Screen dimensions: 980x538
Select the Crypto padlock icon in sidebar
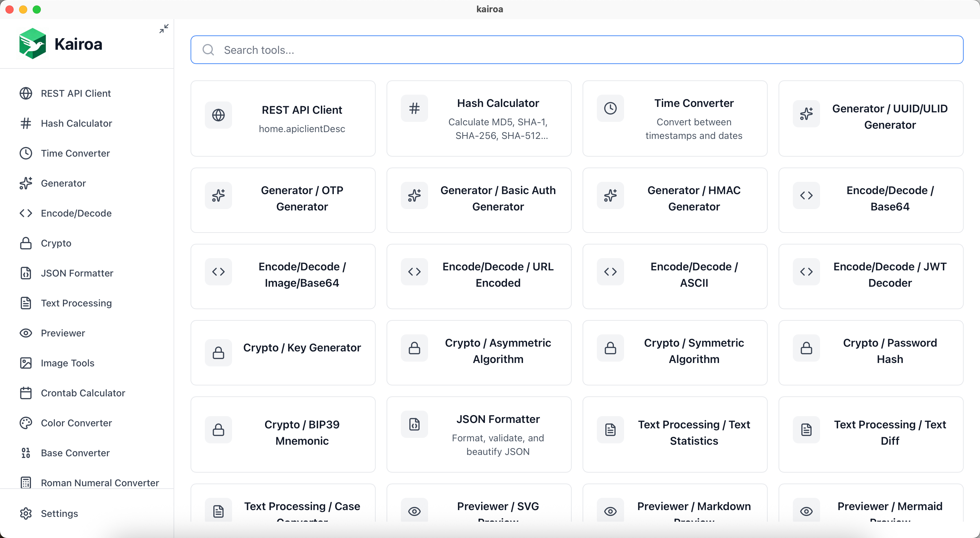coord(26,243)
